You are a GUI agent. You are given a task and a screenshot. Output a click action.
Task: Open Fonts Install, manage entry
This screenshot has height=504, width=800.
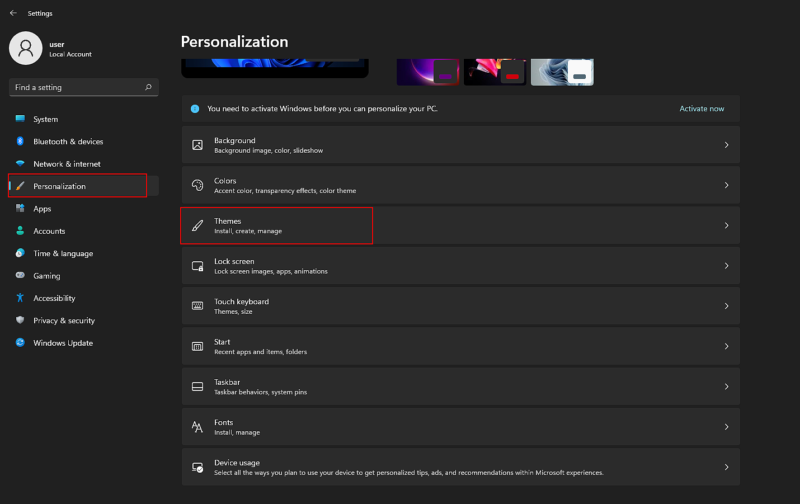(461, 427)
